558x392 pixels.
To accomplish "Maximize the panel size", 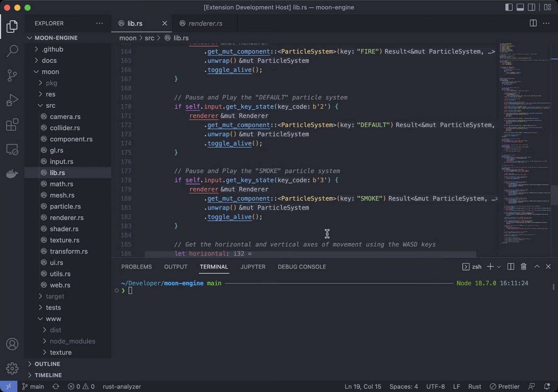I will (537, 266).
